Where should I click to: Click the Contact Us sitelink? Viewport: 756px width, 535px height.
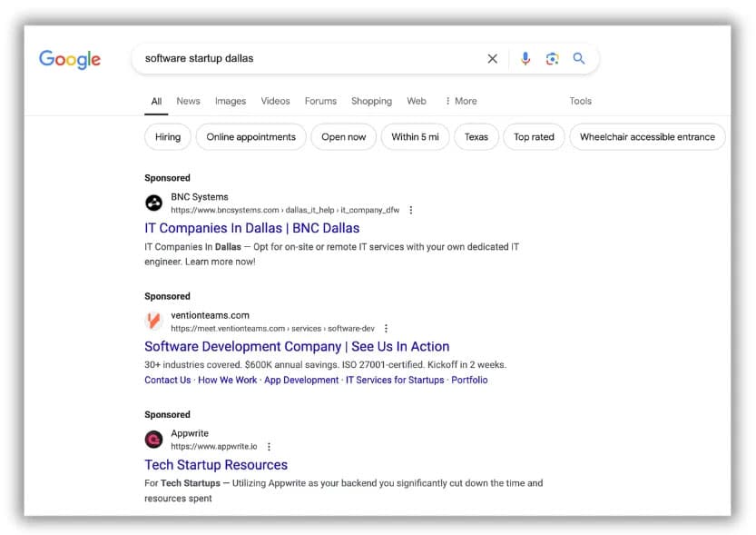pyautogui.click(x=168, y=381)
